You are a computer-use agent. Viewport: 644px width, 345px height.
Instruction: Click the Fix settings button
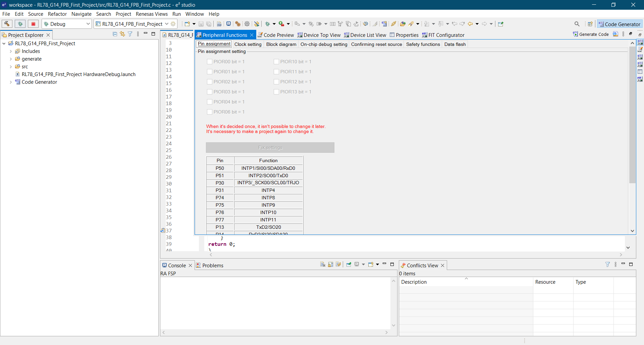(x=270, y=147)
